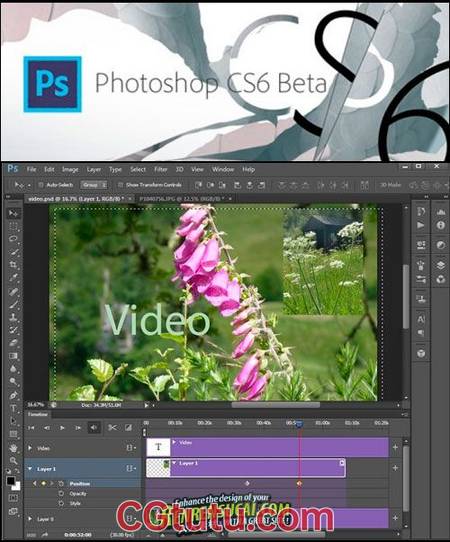Expand the Video clip triangle

pos(175,442)
